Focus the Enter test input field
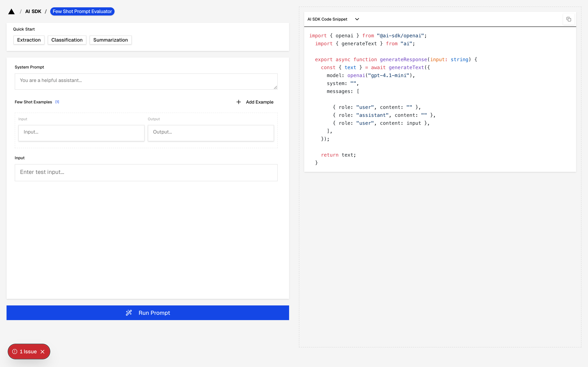Viewport: 588px width, 367px height. [146, 172]
